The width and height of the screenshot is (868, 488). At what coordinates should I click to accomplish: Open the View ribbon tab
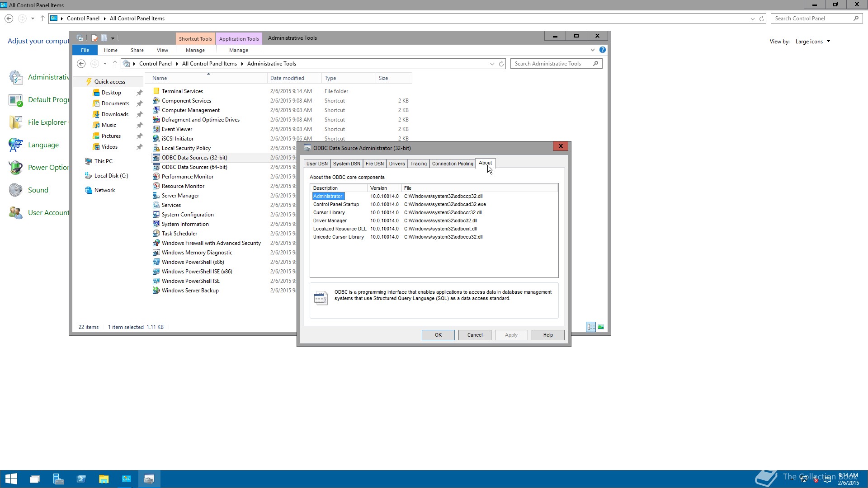click(162, 50)
